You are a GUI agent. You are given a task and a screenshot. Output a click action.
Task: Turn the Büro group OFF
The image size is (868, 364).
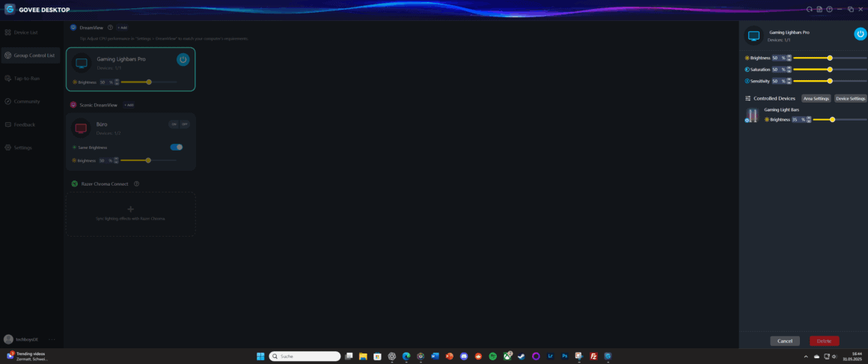point(185,124)
